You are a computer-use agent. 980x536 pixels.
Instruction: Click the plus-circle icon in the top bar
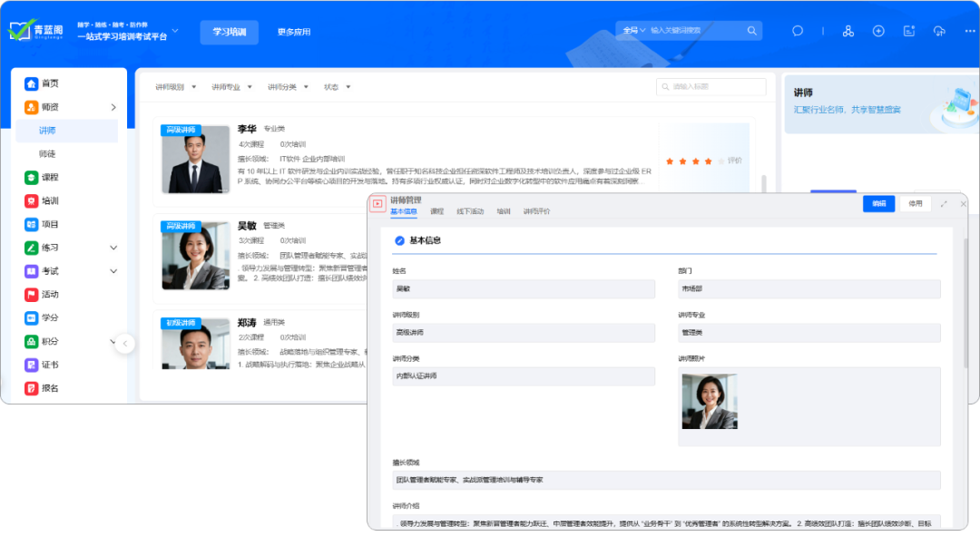(878, 30)
